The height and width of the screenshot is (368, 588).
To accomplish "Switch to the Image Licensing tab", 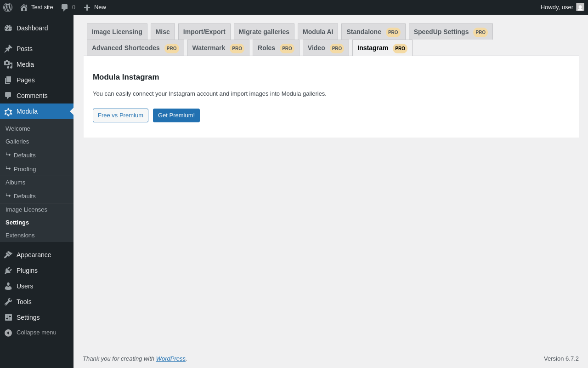I will [117, 32].
